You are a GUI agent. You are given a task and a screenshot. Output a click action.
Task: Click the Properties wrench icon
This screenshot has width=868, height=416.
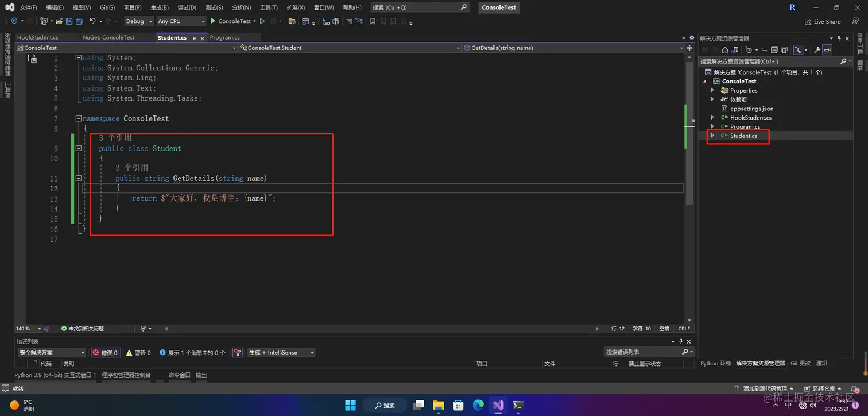pos(817,50)
